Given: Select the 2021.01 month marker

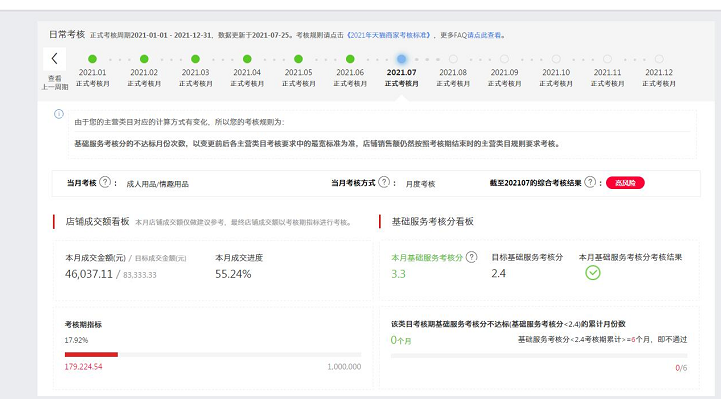Looking at the screenshot, I should click(92, 59).
